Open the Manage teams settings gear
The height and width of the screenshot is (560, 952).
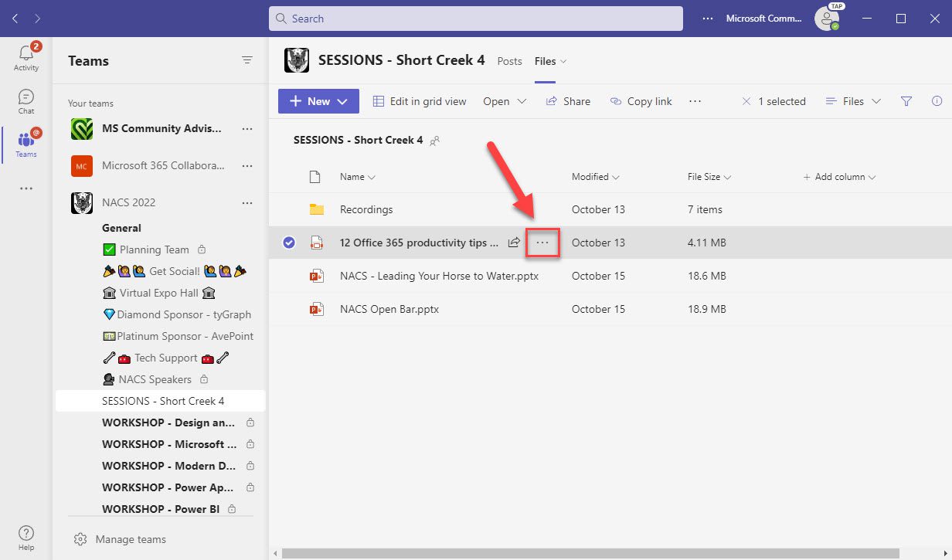tap(80, 538)
